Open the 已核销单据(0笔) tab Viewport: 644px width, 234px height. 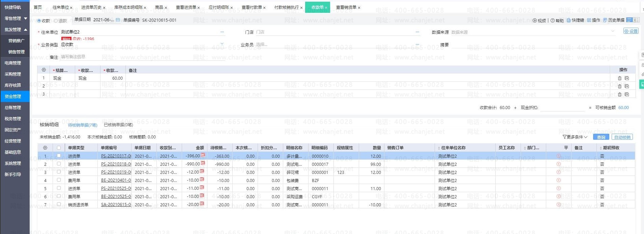(x=118, y=125)
